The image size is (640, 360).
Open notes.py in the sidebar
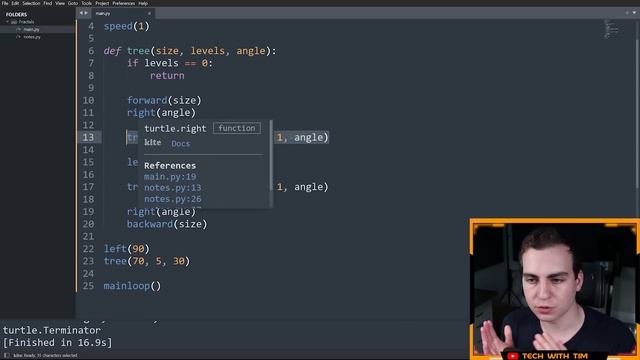click(32, 37)
